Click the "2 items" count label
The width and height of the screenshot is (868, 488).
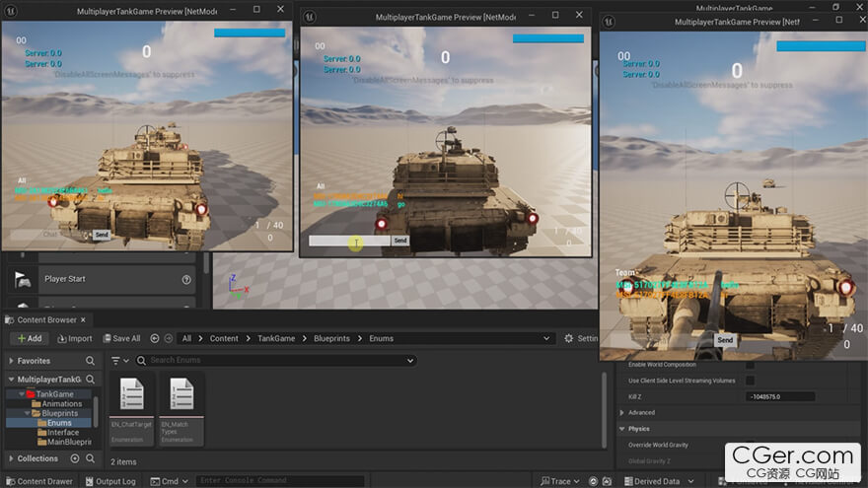click(123, 461)
